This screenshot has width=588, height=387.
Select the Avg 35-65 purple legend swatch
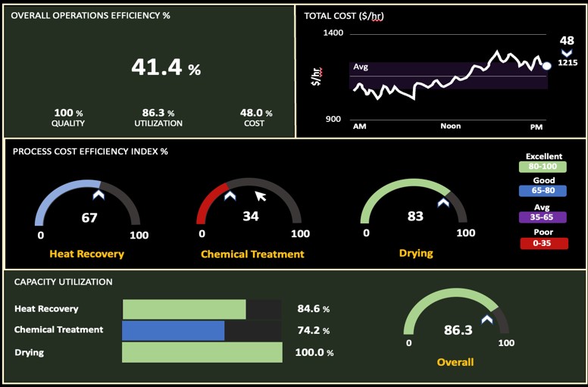(544, 217)
